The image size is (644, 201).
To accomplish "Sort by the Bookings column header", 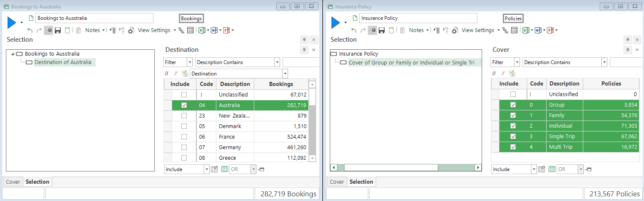I will point(281,84).
